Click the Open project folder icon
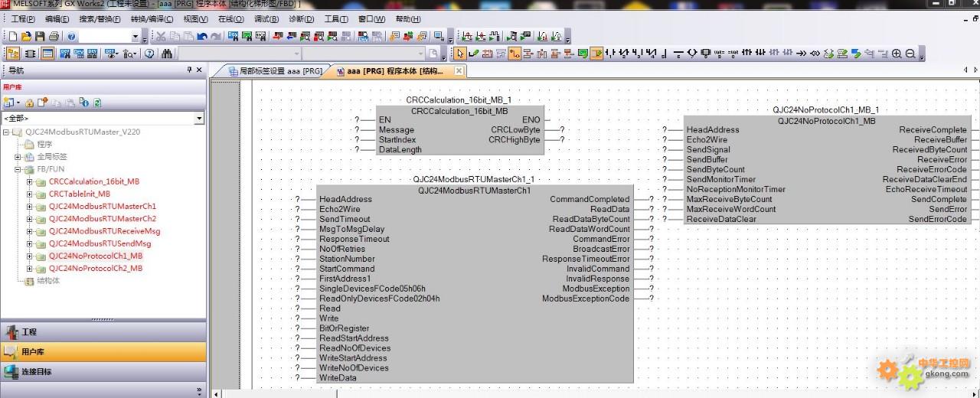 (x=26, y=36)
